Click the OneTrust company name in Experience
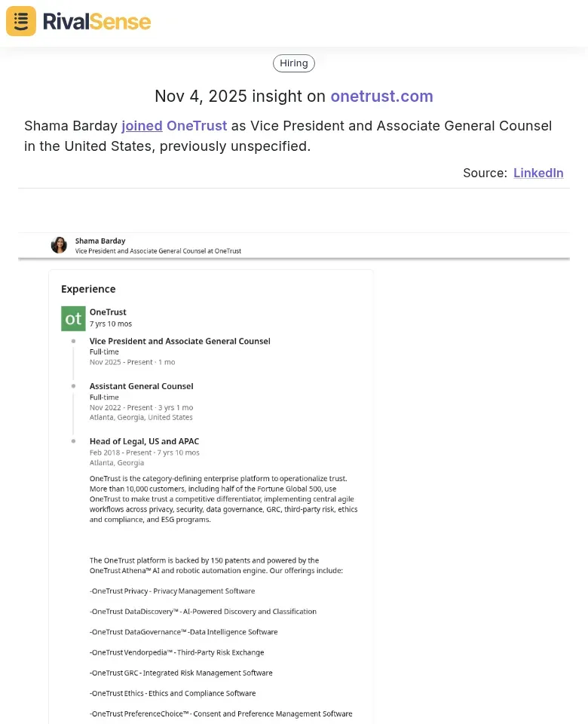 [108, 312]
